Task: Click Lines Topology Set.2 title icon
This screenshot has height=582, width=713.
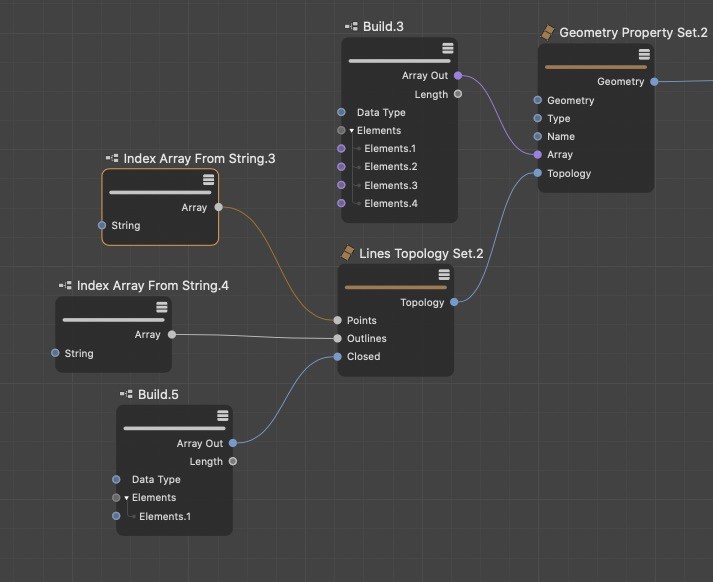Action: click(347, 252)
